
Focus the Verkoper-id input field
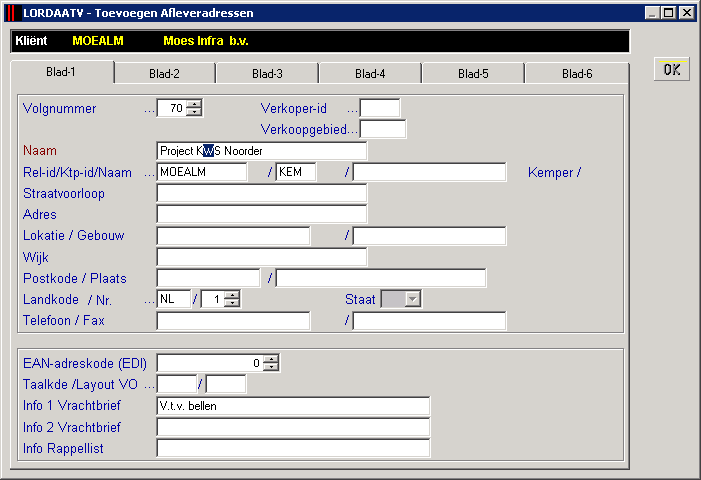380,108
